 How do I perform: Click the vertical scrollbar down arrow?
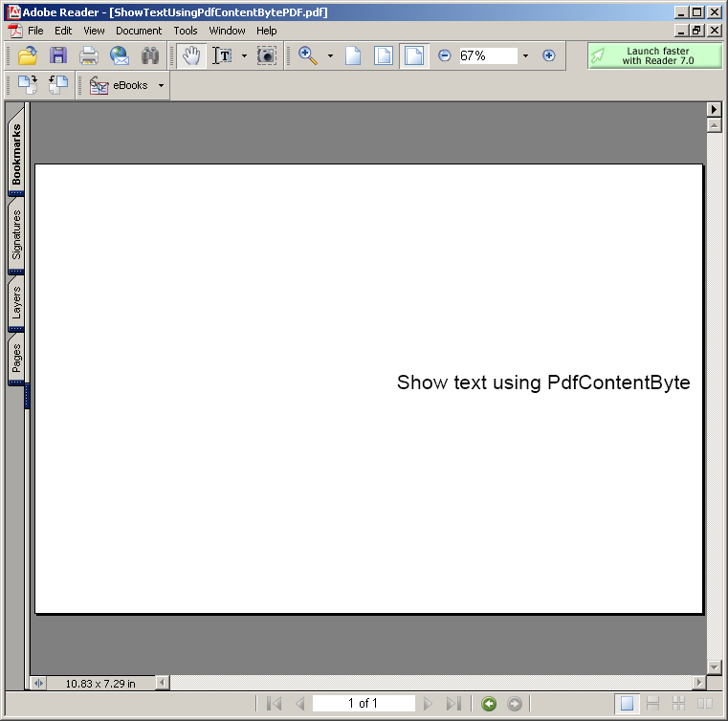coord(714,667)
